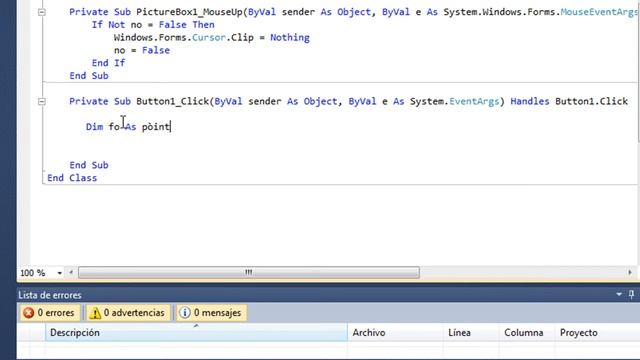This screenshot has height=360, width=640.
Task: Place cursor after 'pòint' in the Dim line
Action: (x=170, y=127)
